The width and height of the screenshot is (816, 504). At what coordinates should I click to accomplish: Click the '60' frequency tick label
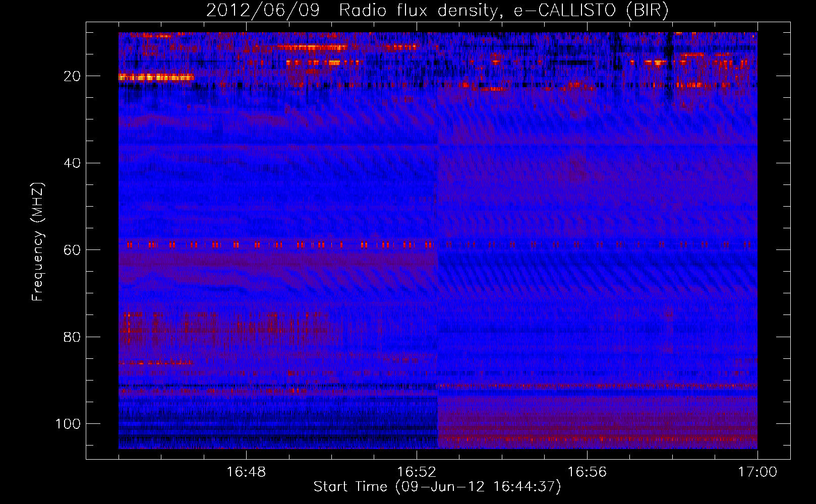72,250
